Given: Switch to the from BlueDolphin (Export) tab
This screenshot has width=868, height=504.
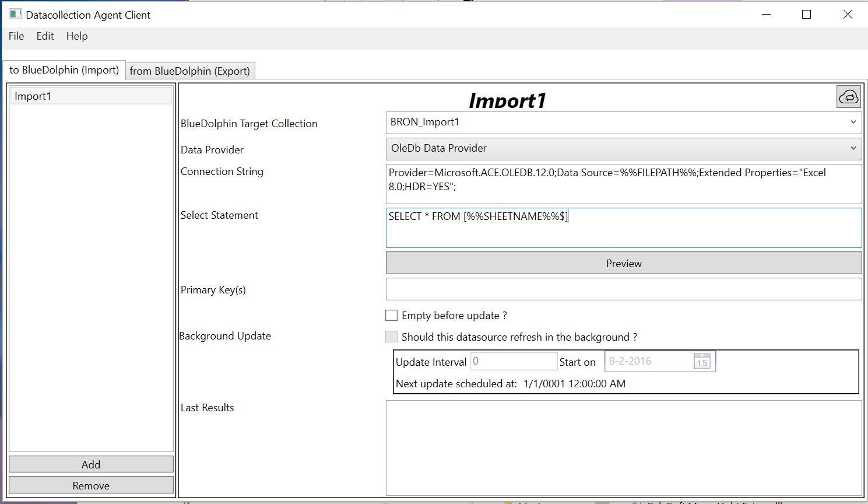Looking at the screenshot, I should (190, 71).
